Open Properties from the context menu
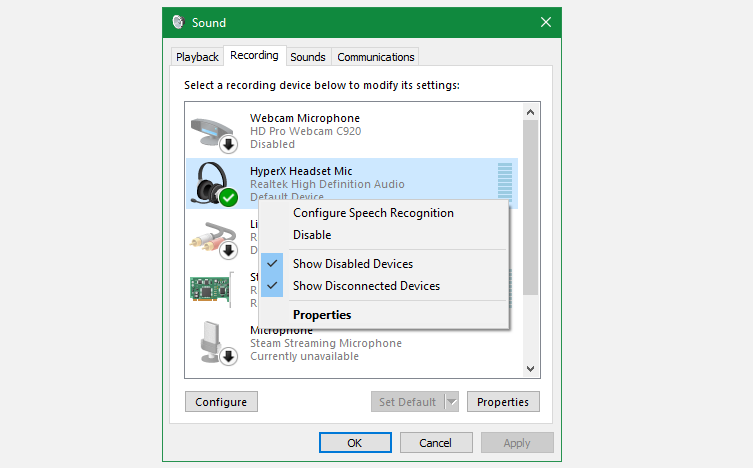 322,315
